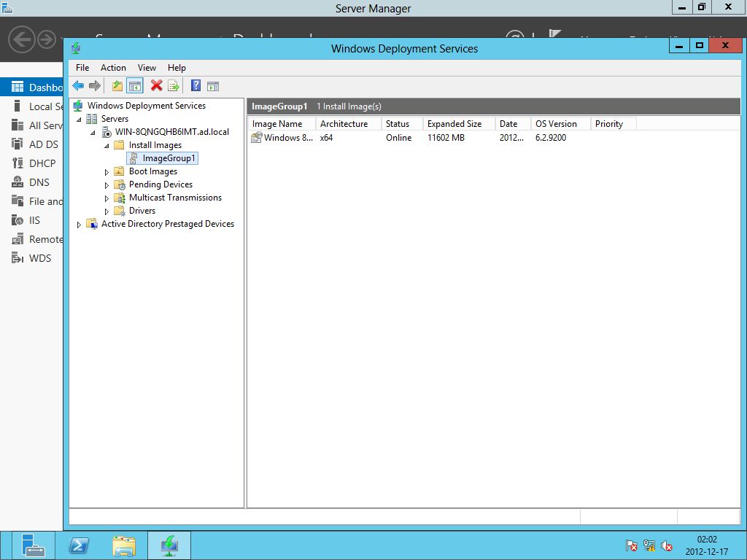
Task: Expand the Pending Devices node
Action: point(107,185)
